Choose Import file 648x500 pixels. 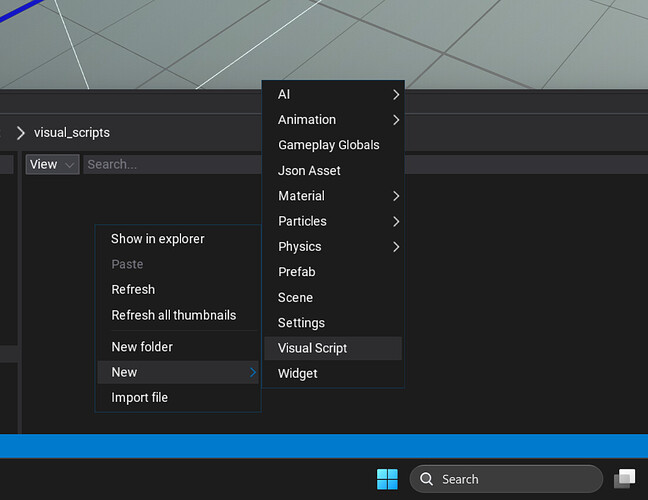click(140, 397)
